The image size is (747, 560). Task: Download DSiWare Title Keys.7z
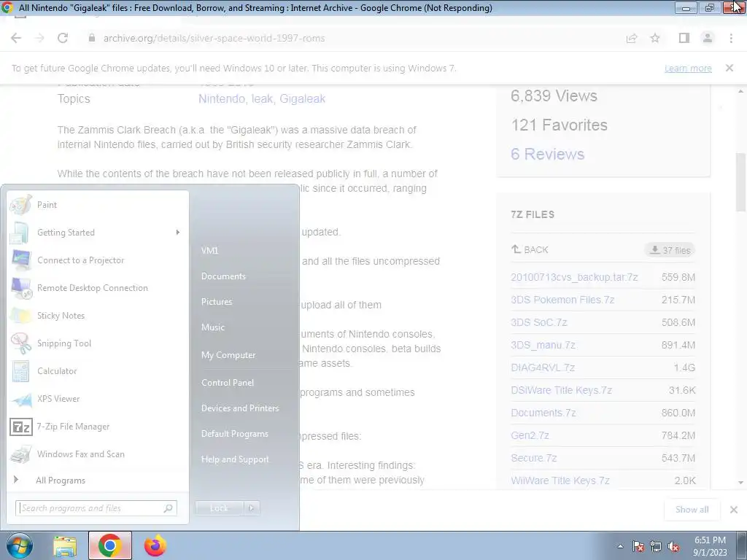pyautogui.click(x=561, y=390)
